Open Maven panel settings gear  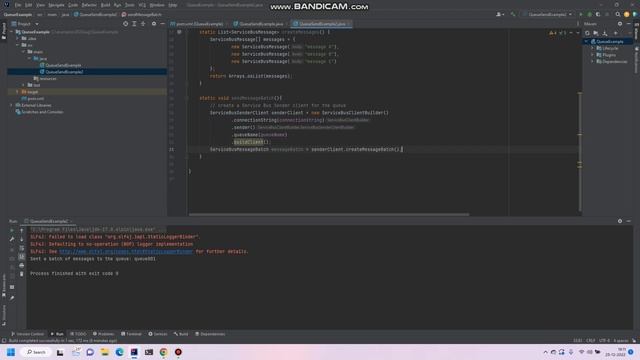[620, 24]
